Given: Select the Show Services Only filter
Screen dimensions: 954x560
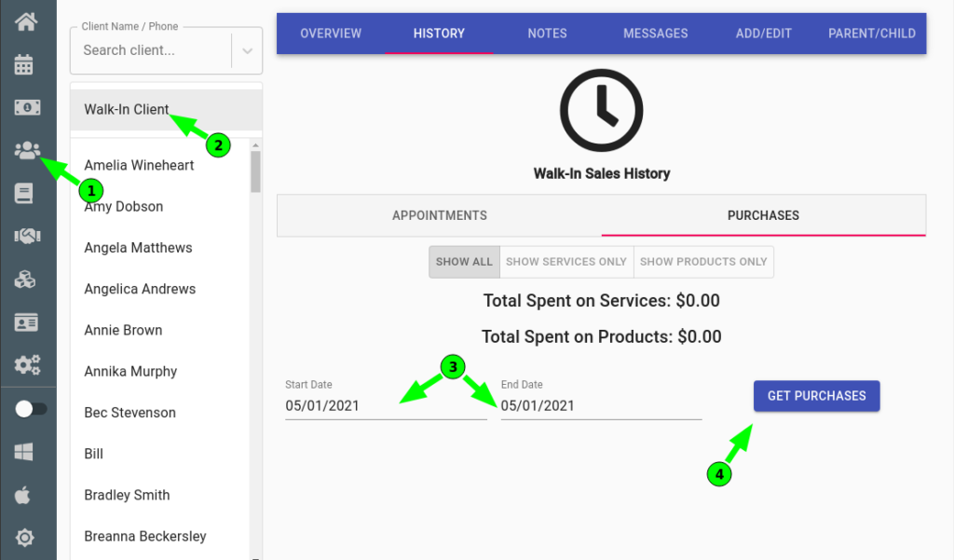Looking at the screenshot, I should pyautogui.click(x=566, y=262).
